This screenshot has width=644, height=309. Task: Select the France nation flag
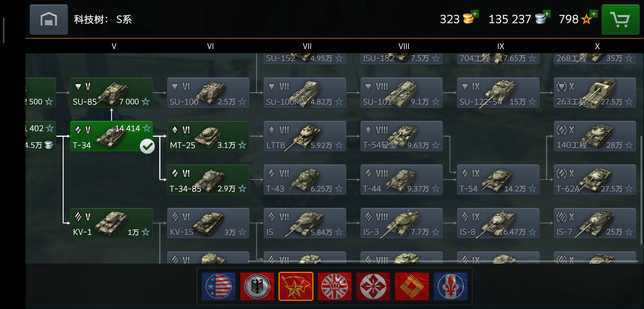click(x=451, y=286)
